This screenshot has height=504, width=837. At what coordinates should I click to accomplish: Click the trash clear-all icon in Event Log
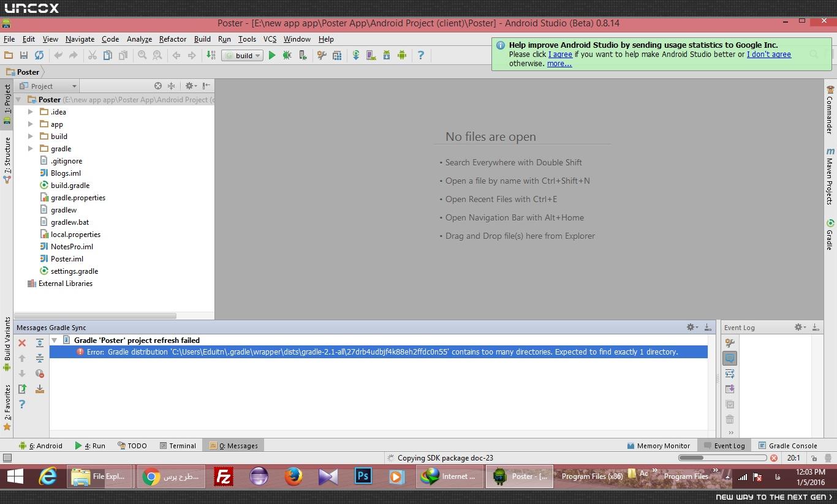tap(730, 419)
